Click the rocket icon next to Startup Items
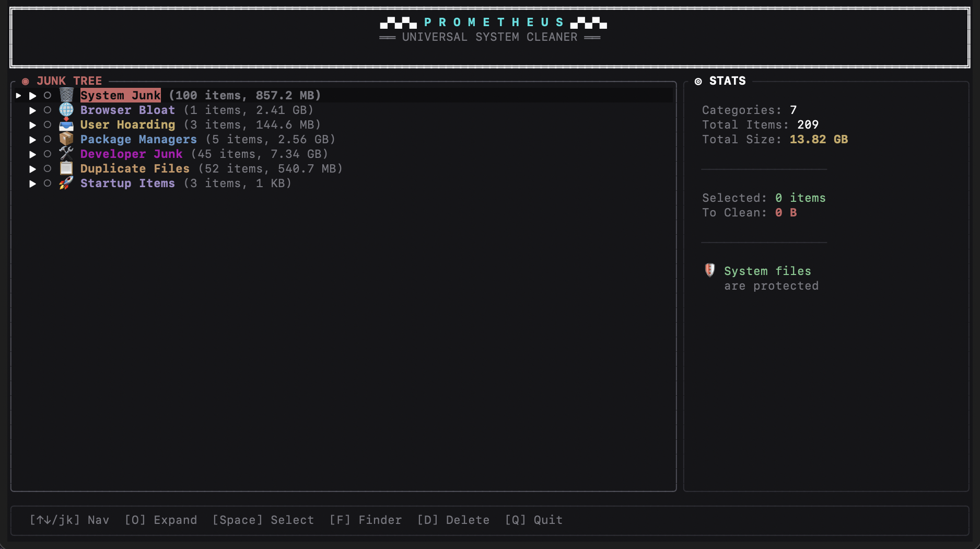This screenshot has width=980, height=549. (x=66, y=183)
